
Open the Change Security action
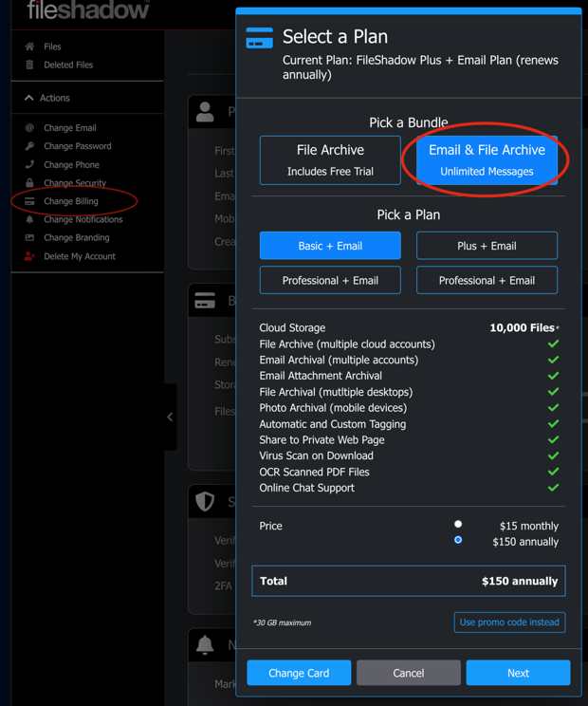[x=75, y=183]
